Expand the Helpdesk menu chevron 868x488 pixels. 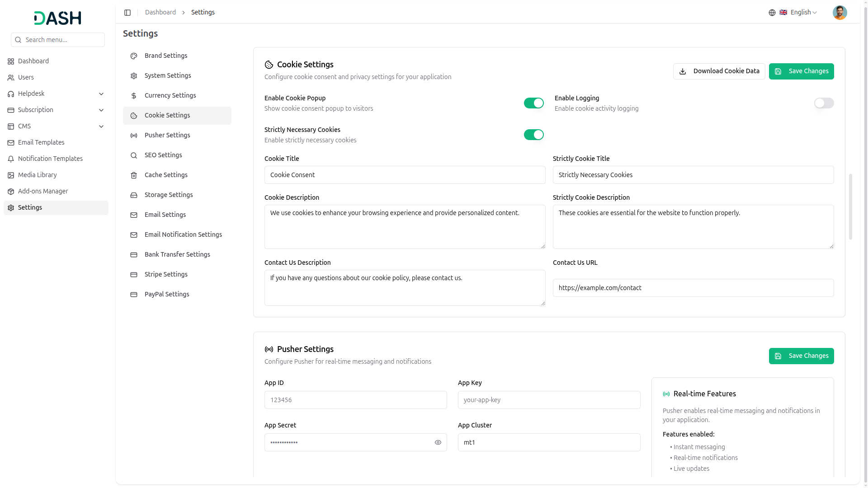(101, 94)
